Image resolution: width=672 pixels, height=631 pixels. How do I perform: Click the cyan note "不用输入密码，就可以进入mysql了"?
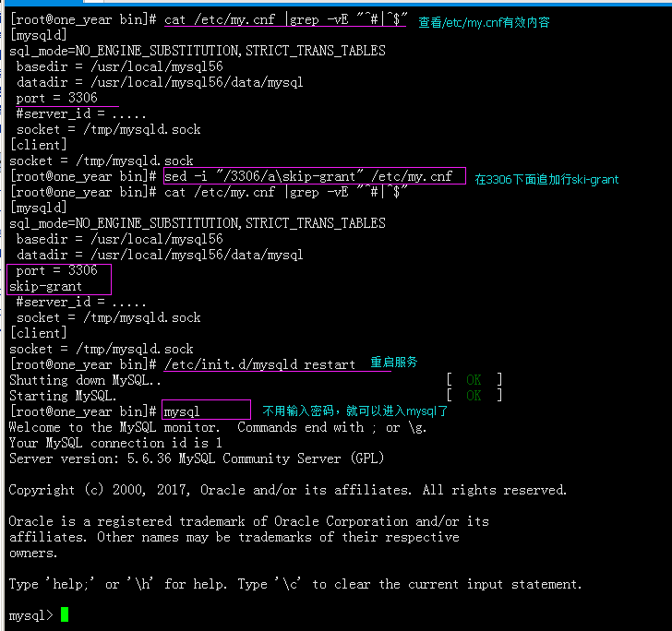point(355,411)
